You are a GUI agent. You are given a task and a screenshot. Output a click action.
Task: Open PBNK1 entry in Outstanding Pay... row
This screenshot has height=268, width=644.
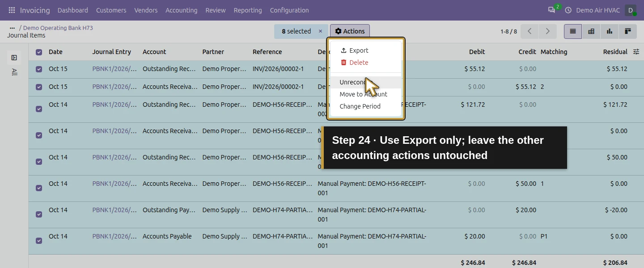coord(115,210)
